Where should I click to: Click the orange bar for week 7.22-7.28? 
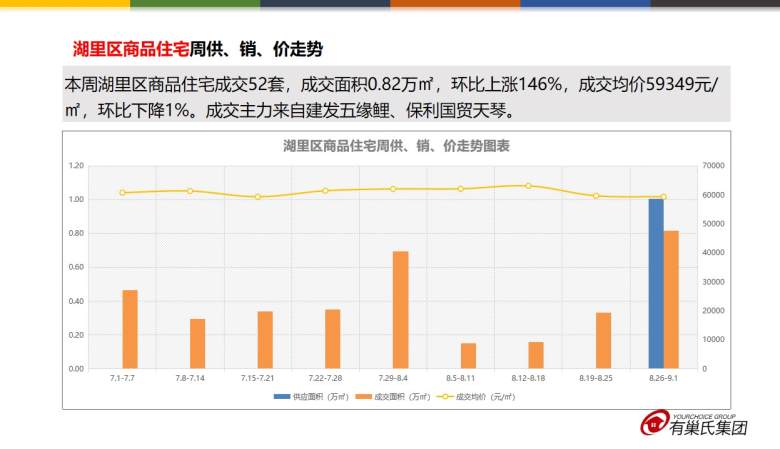click(333, 339)
